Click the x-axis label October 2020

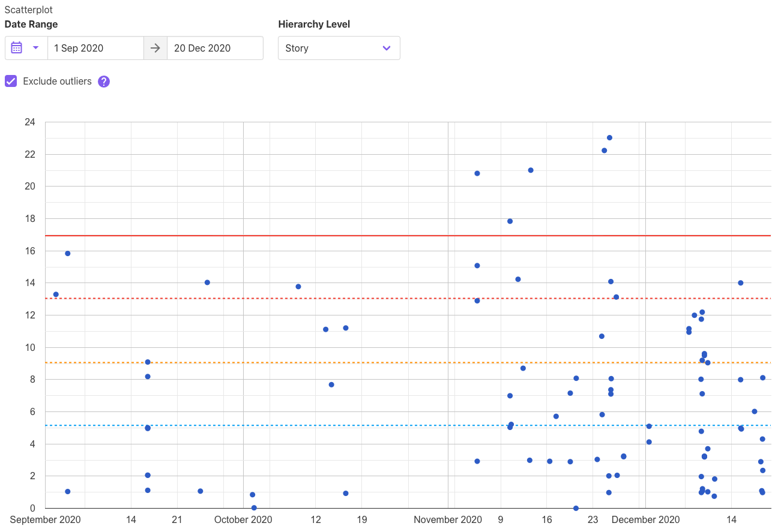(x=243, y=519)
